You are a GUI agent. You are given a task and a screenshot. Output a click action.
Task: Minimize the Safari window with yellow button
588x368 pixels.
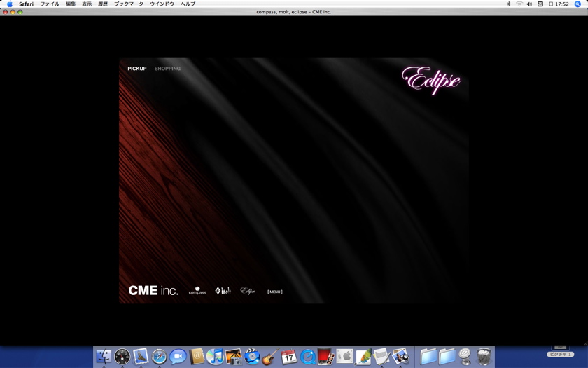coord(13,12)
